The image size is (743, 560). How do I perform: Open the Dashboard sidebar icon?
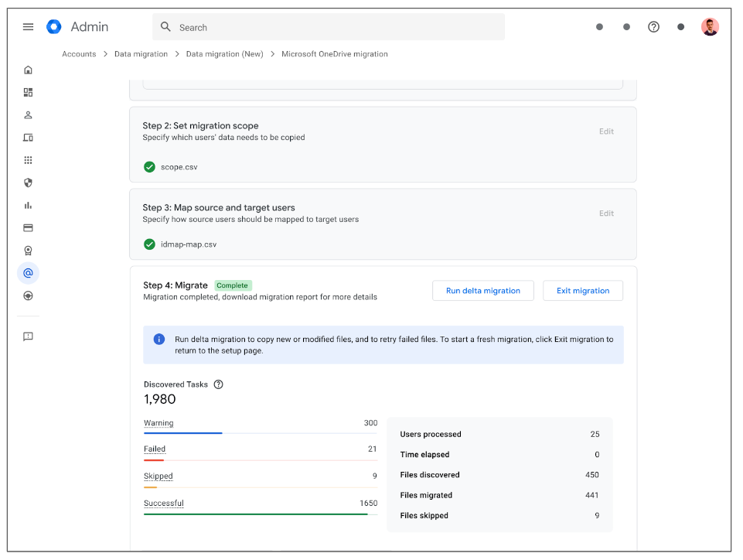[x=28, y=92]
